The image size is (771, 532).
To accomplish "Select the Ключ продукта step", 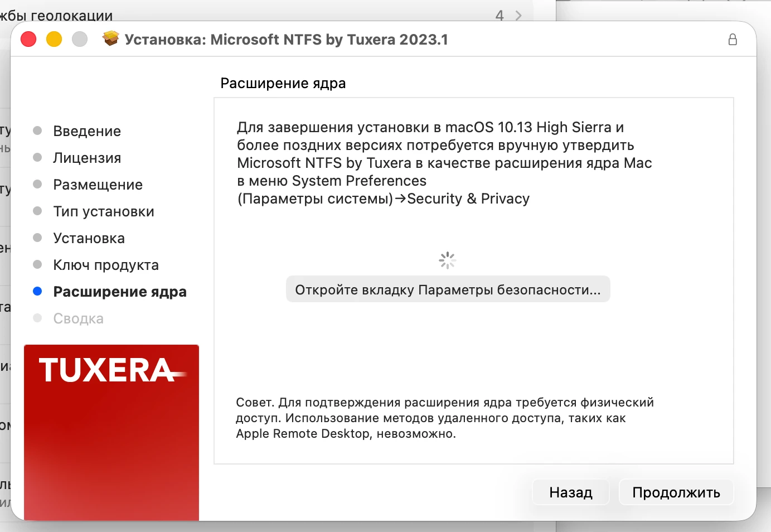I will click(x=106, y=265).
